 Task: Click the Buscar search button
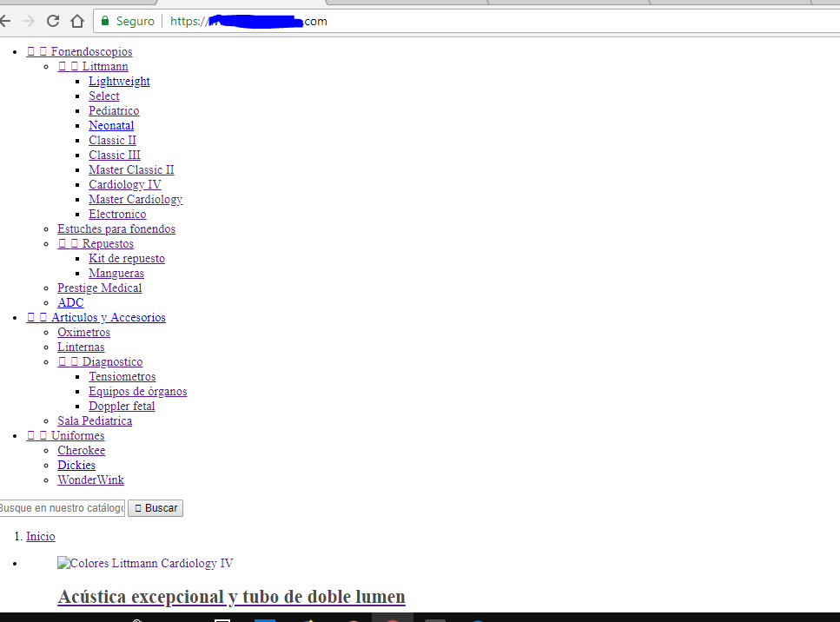[x=155, y=508]
